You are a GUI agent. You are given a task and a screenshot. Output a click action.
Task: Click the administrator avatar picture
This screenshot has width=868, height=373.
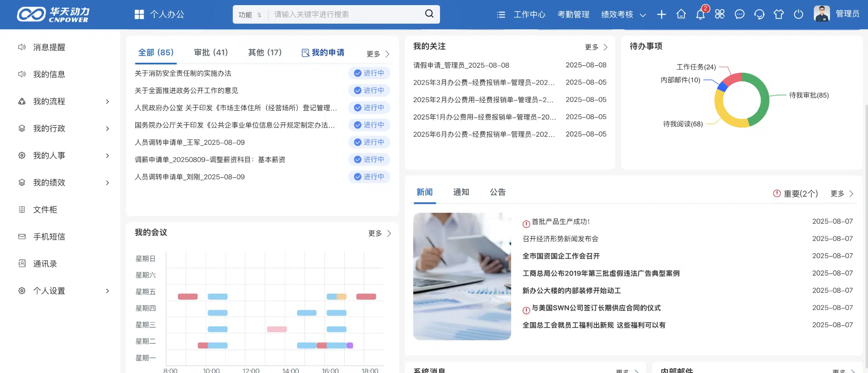click(822, 14)
